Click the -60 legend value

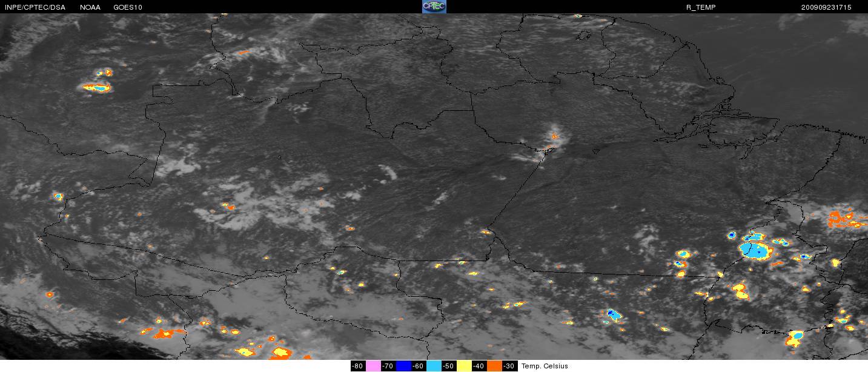419,366
